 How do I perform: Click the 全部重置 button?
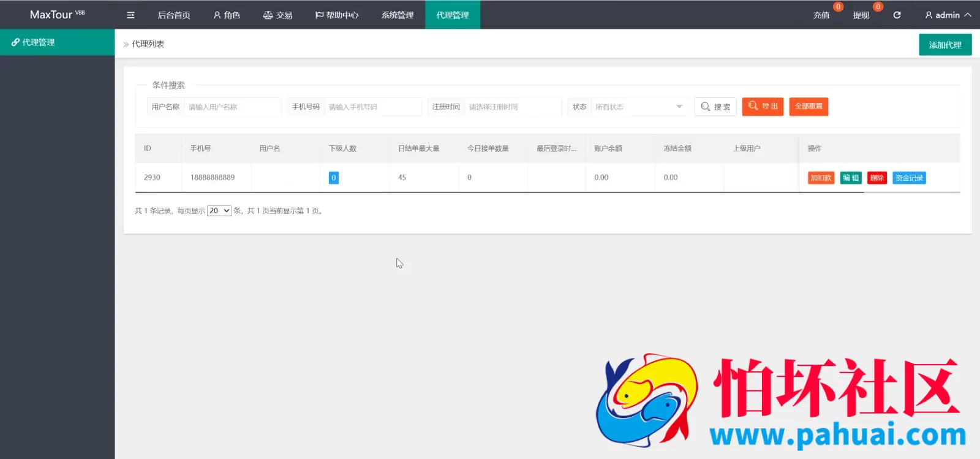click(x=809, y=107)
